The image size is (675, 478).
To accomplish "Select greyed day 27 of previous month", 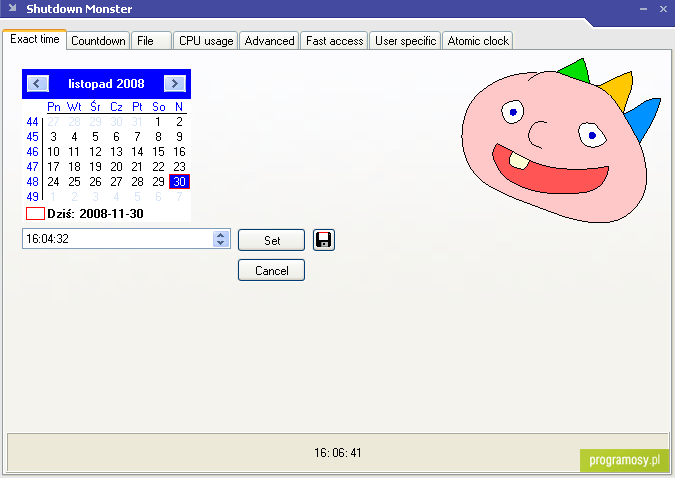I will (x=53, y=122).
